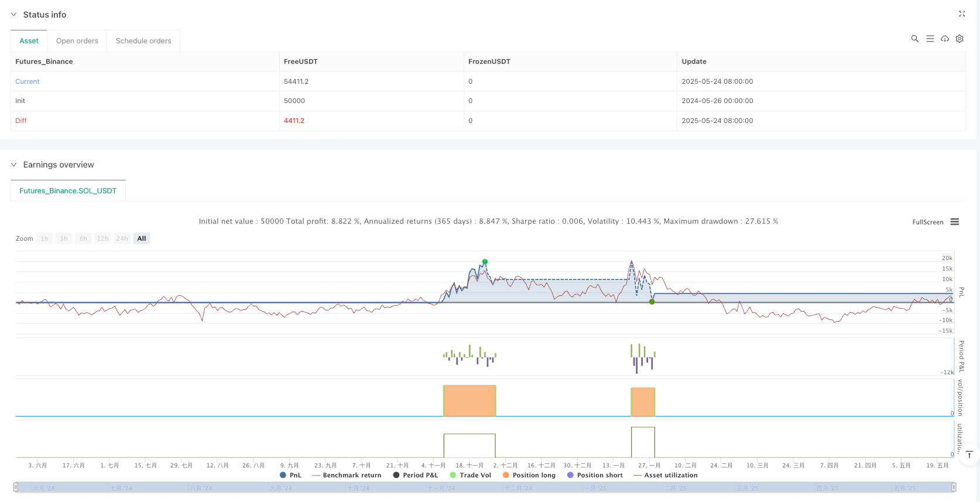Collapse the Earnings overview section
This screenshot has width=980, height=502.
[13, 165]
